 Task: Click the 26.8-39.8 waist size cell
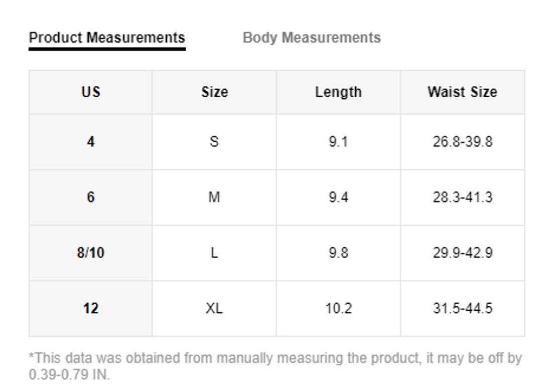(x=463, y=142)
